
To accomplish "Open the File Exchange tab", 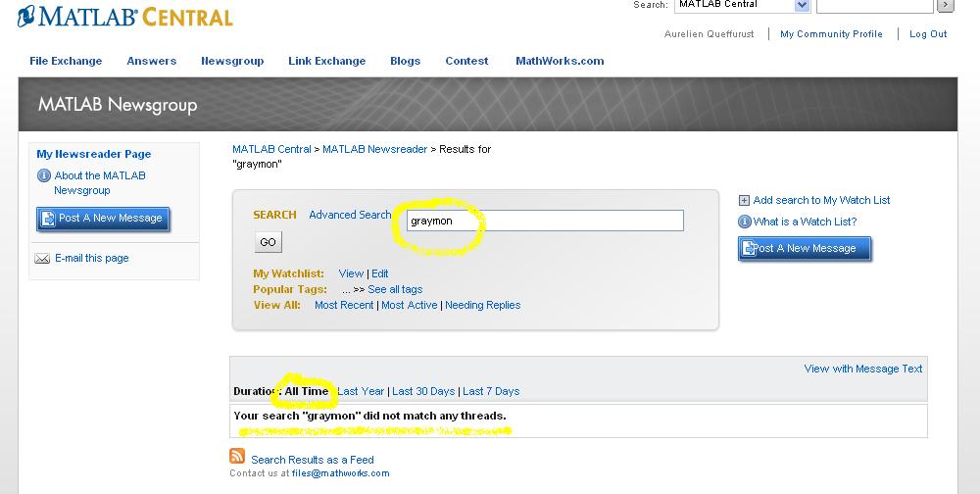I will click(x=66, y=61).
